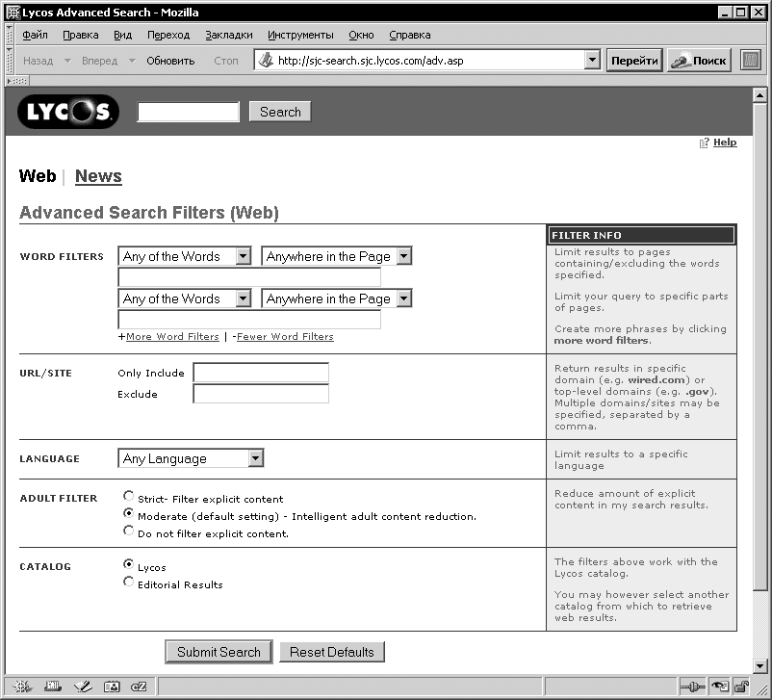Viewport: 772px width, 700px height.
Task: Open the Help link
Action: coord(725,143)
